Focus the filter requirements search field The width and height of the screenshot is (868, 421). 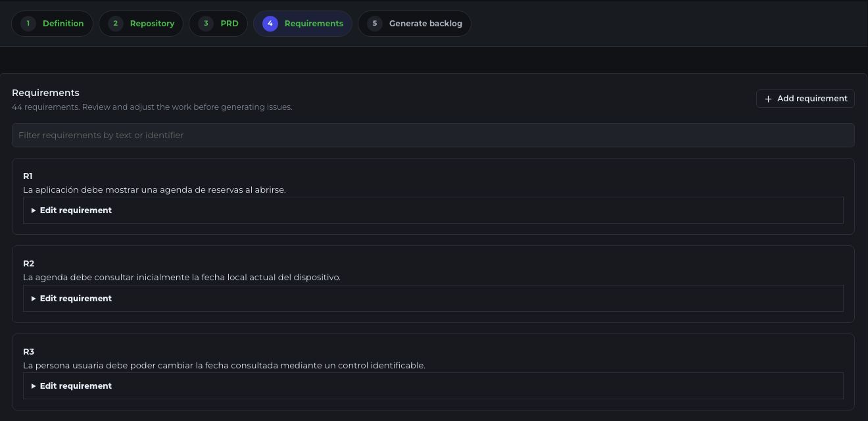(433, 135)
